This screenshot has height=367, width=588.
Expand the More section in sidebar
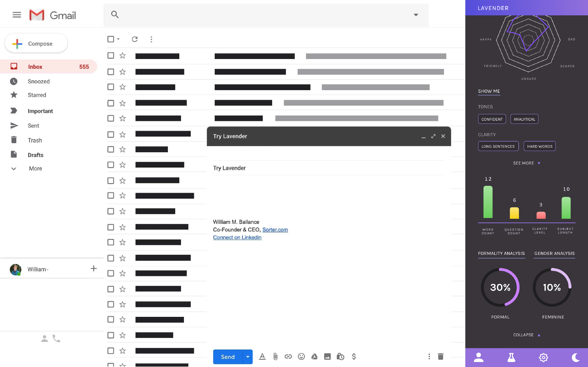(35, 168)
